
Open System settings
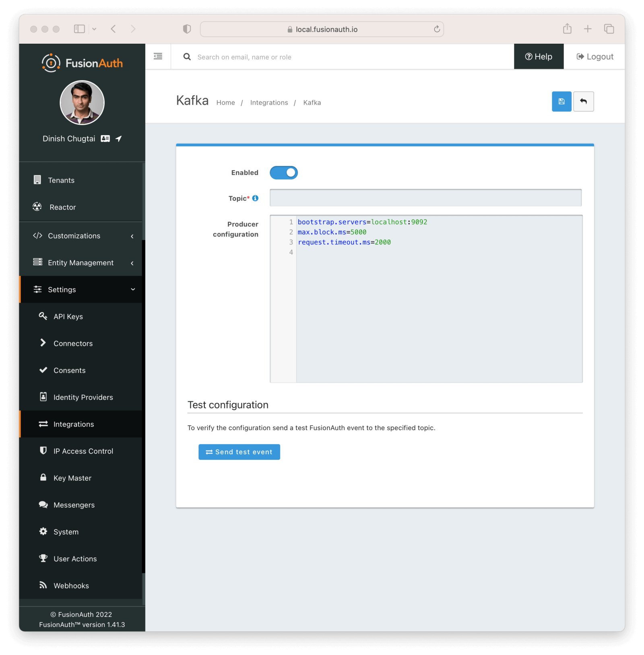80,532
